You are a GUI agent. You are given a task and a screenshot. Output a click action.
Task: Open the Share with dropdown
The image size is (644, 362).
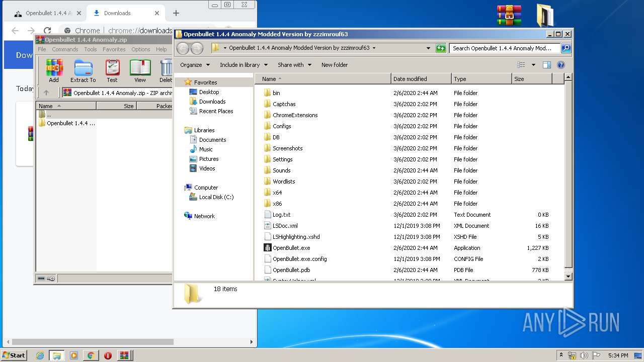point(294,65)
